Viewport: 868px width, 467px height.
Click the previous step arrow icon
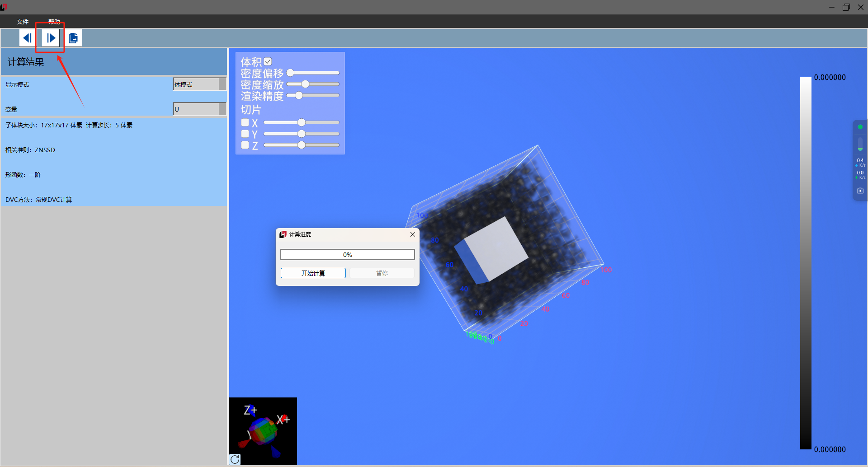(x=28, y=38)
